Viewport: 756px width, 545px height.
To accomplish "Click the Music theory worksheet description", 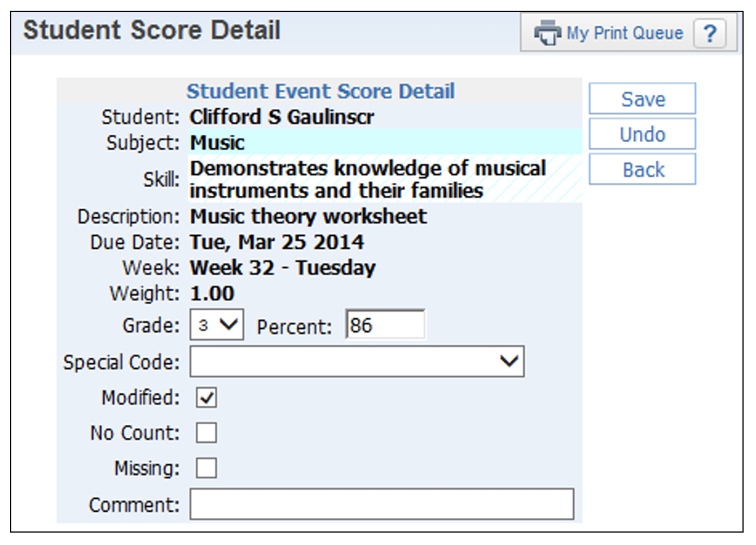I will pyautogui.click(x=308, y=217).
